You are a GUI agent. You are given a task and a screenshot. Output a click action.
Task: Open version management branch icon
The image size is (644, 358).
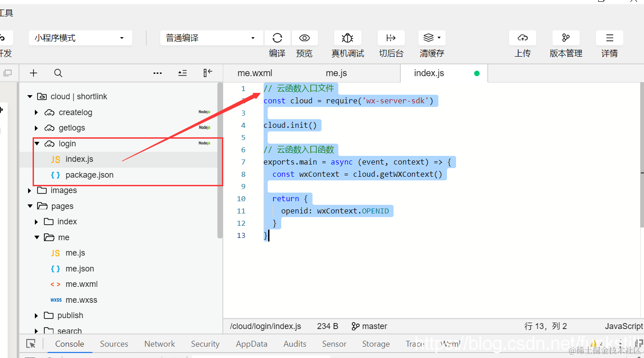click(566, 38)
